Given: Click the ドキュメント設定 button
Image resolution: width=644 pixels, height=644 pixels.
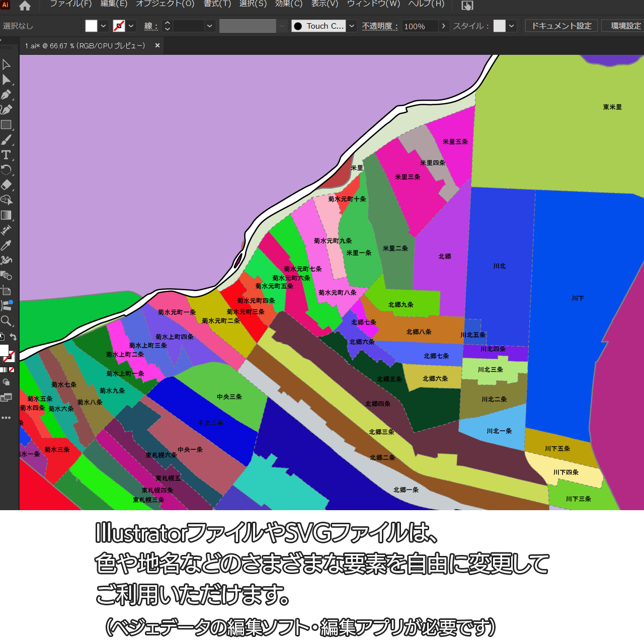Looking at the screenshot, I should point(561,26).
